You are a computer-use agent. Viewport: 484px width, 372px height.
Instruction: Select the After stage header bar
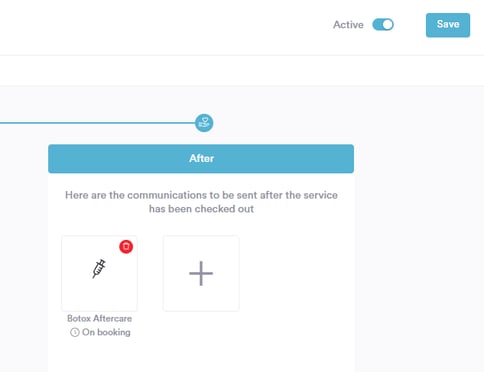201,159
